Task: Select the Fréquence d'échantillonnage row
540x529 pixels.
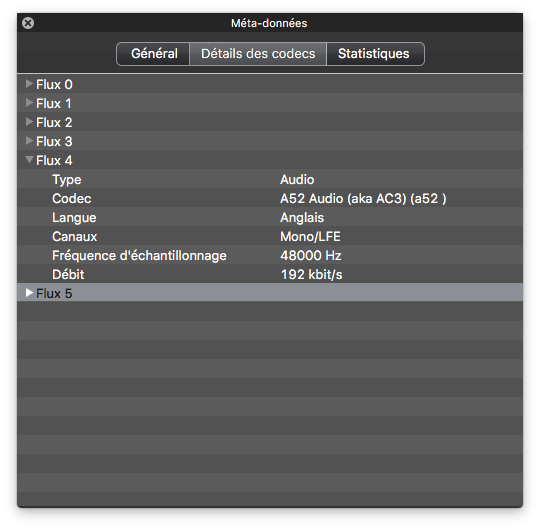Action: (270, 255)
